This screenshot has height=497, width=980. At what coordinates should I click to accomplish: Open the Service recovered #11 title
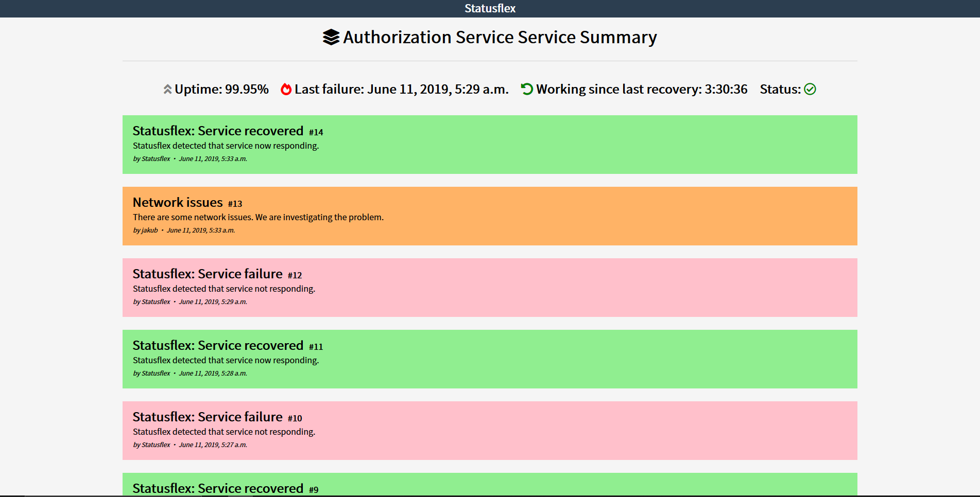tap(218, 345)
